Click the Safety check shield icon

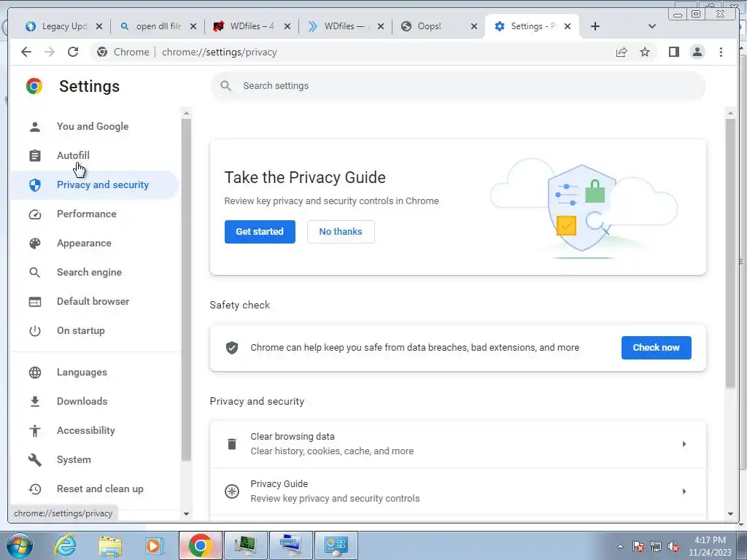pos(232,348)
